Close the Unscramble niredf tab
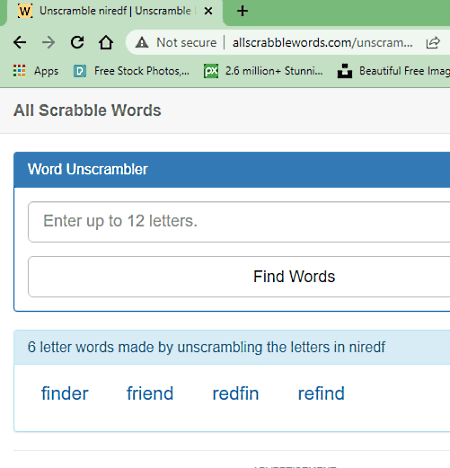Image resolution: width=450 pixels, height=468 pixels. (208, 11)
